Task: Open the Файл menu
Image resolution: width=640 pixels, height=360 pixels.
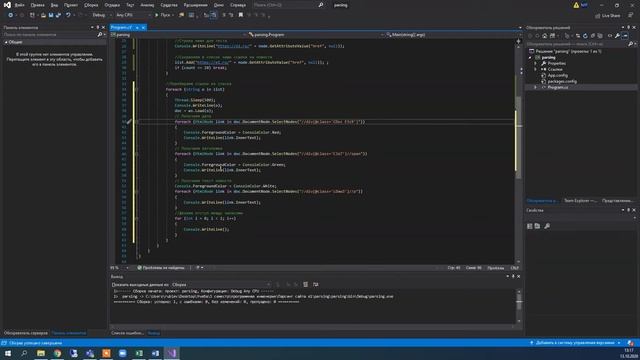Action: pos(19,5)
